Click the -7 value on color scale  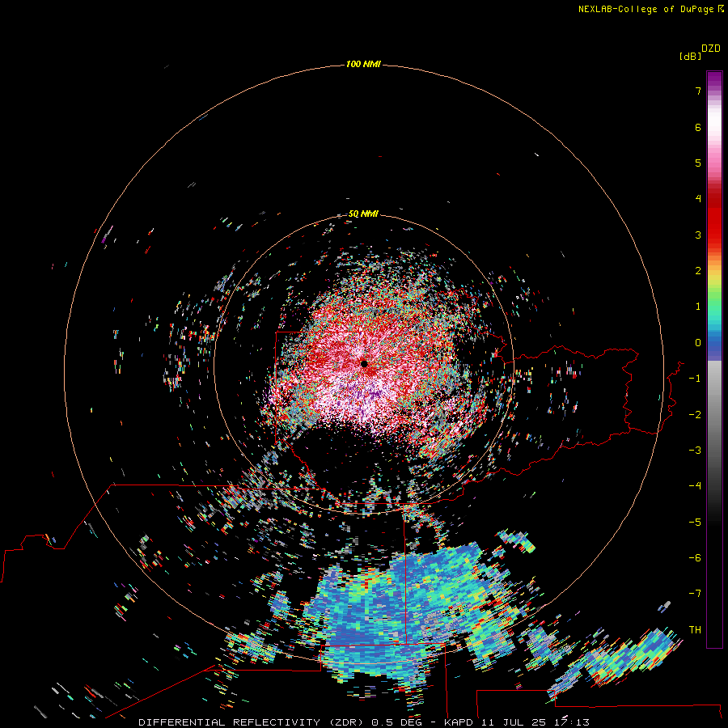tap(695, 594)
